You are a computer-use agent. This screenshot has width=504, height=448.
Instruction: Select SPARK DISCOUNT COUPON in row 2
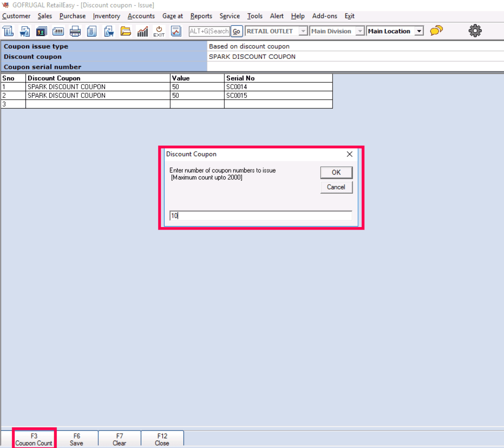click(98, 95)
